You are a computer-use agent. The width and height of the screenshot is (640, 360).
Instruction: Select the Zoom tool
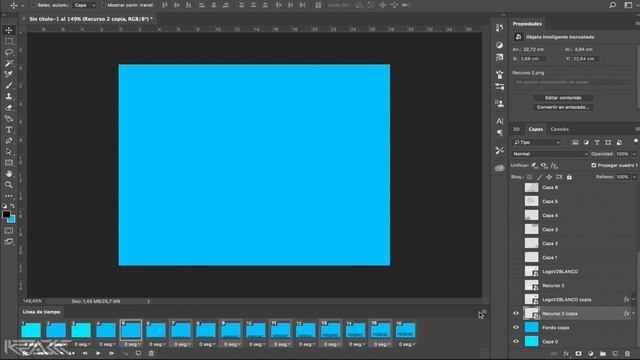(9, 185)
